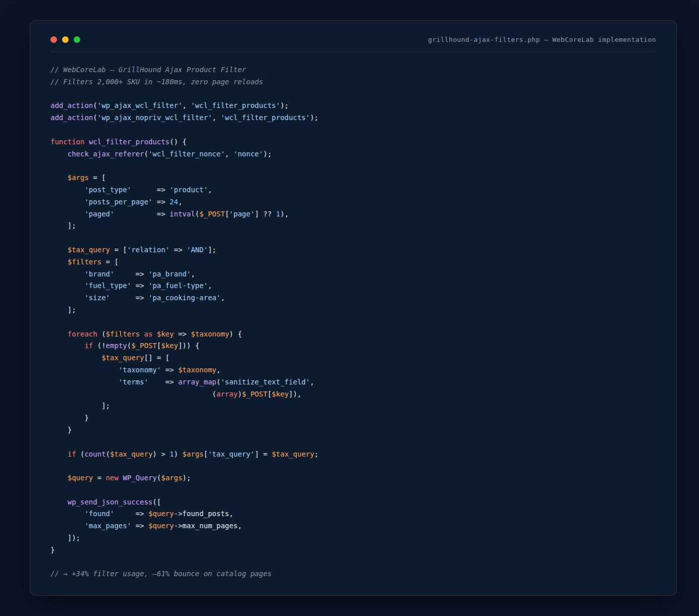This screenshot has width=699, height=616.
Task: Select the GrillHound Ajax Product Filter comment
Action: pos(148,70)
